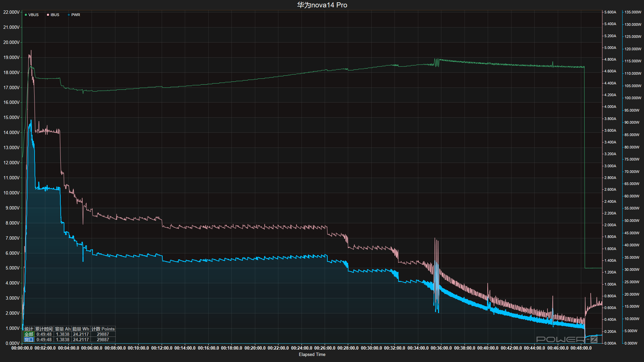644x362 pixels.
Task: Click the POWER-Z watermark logo
Action: 567,339
